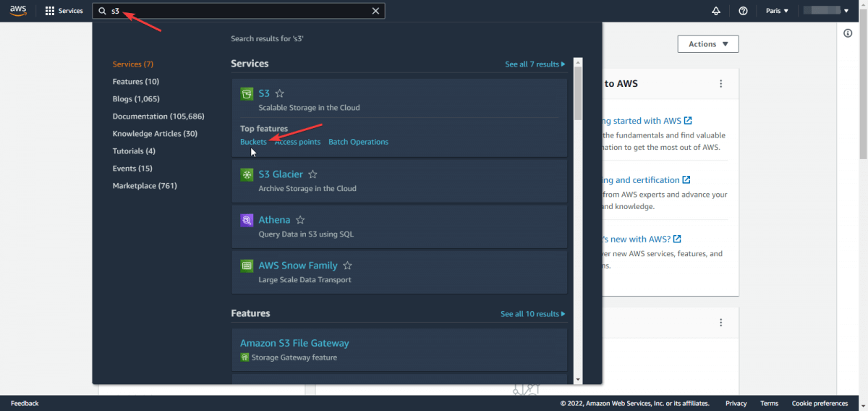Open the Buckets top feature
Image resolution: width=868 pixels, height=411 pixels.
253,142
